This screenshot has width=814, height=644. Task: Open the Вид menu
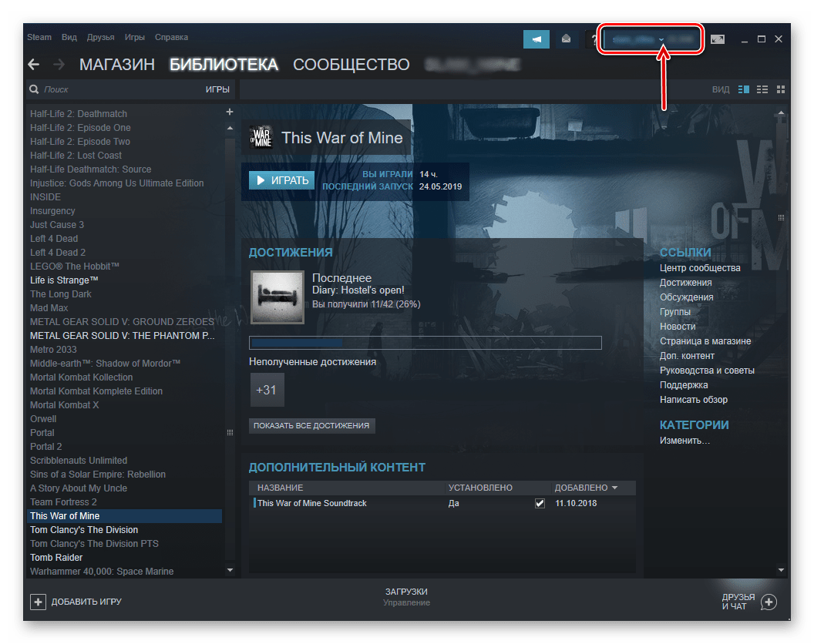pos(69,37)
